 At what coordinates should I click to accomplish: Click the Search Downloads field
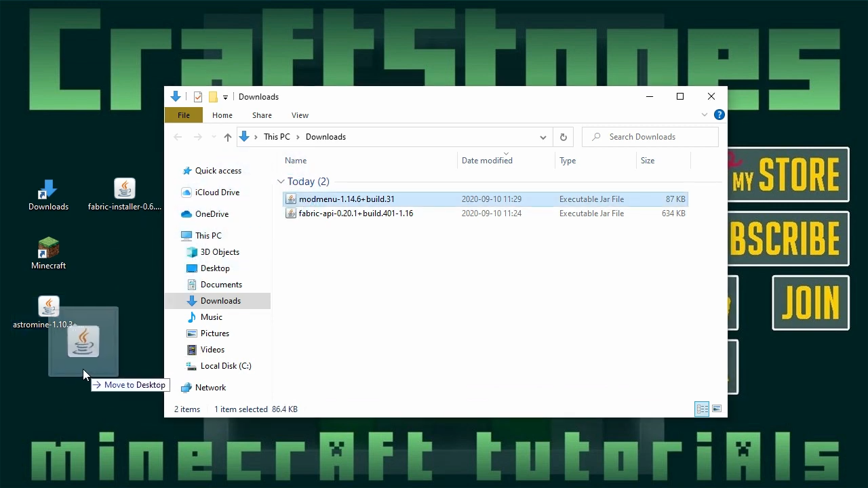click(x=650, y=137)
